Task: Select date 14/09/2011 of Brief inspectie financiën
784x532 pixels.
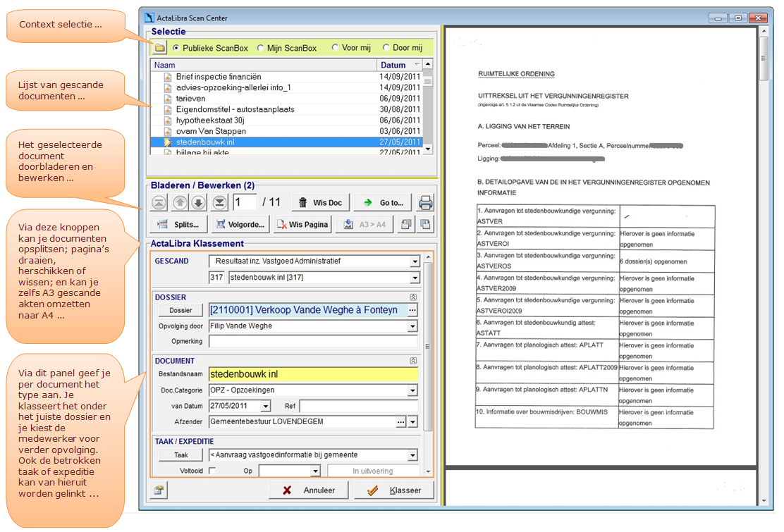Action: (400, 77)
